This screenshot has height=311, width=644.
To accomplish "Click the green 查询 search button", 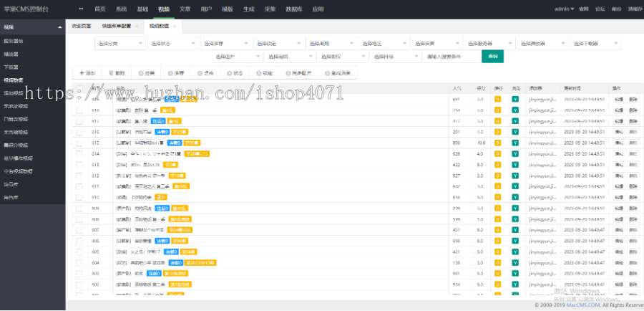I will point(492,57).
